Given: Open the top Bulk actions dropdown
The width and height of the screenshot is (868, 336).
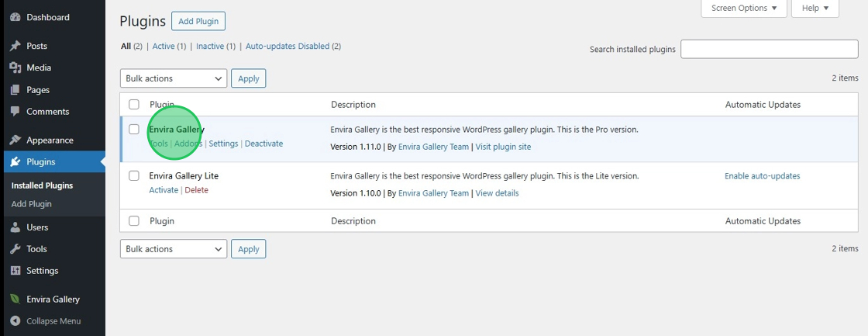Looking at the screenshot, I should (x=174, y=78).
